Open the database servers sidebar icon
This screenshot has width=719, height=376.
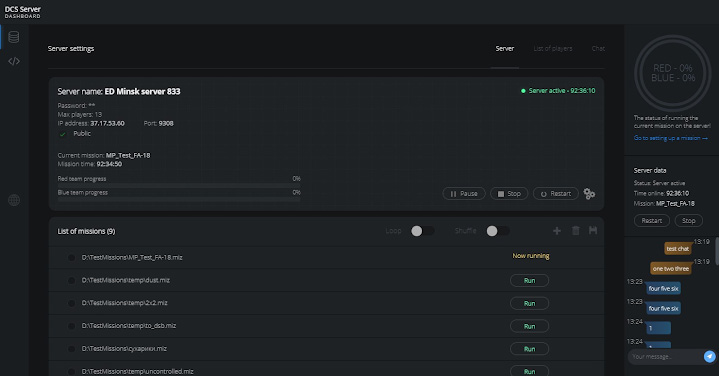tap(14, 37)
